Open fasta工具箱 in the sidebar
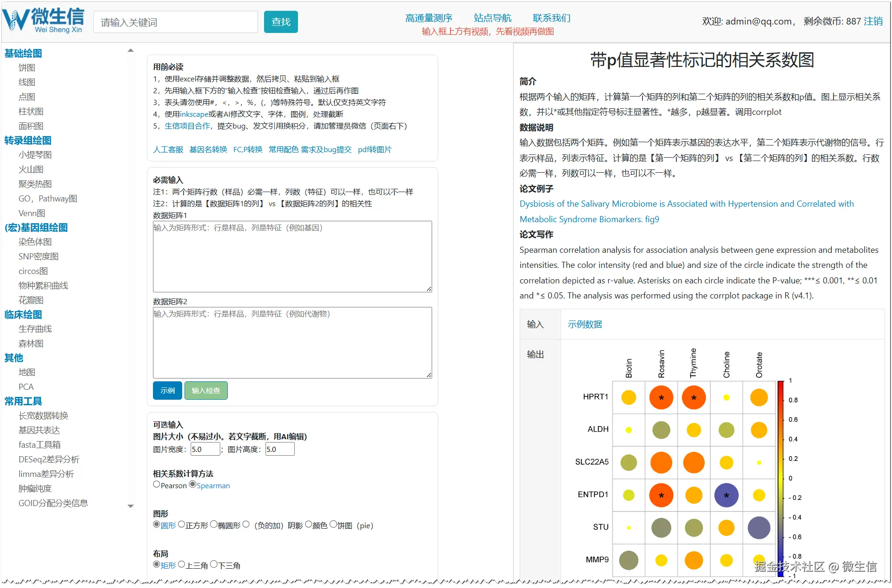Viewport: 892px width, 588px height. (40, 445)
